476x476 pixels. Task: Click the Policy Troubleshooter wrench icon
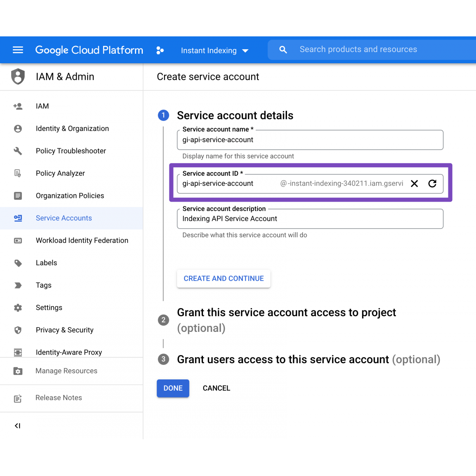18,151
